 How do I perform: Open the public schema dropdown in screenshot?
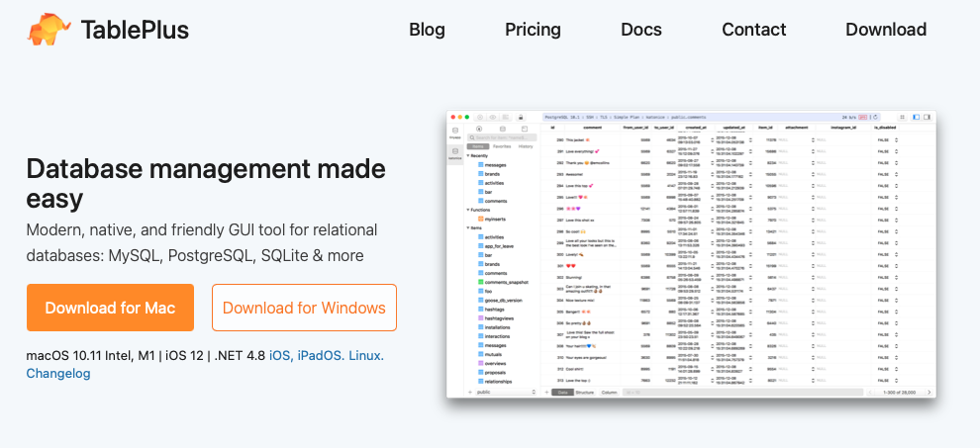tap(506, 392)
